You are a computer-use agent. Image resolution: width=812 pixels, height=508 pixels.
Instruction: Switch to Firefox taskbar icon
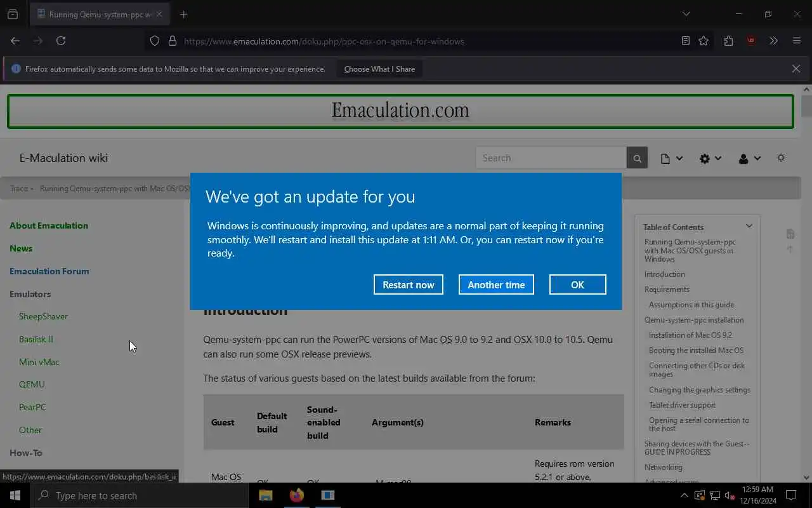click(297, 495)
